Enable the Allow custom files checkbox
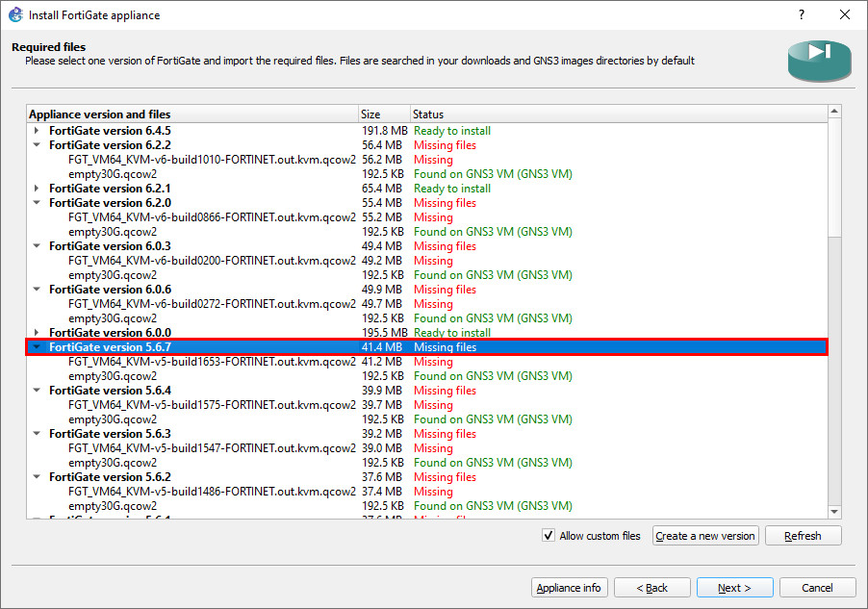The width and height of the screenshot is (868, 609). click(548, 535)
